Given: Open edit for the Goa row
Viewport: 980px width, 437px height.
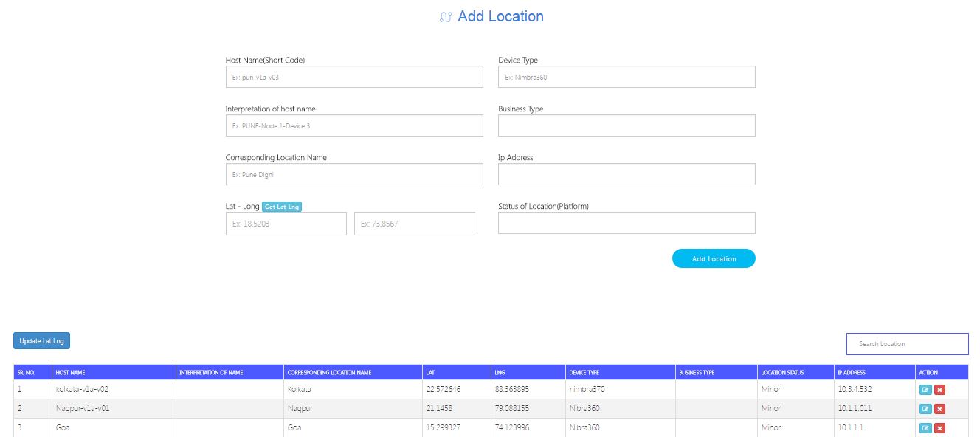Looking at the screenshot, I should click(925, 428).
